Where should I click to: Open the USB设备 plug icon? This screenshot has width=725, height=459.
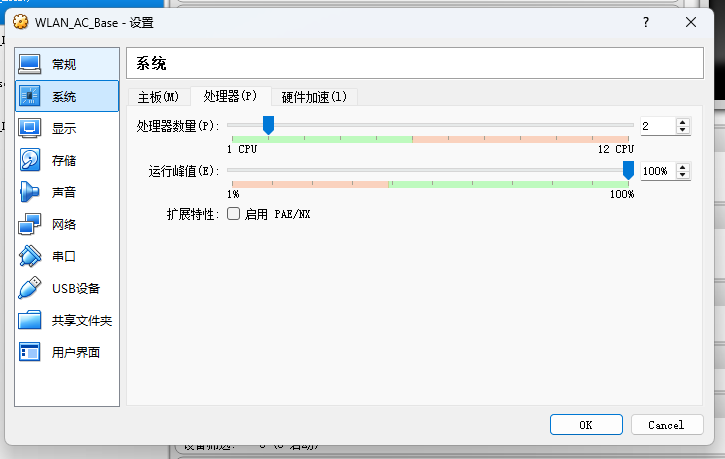coord(30,288)
